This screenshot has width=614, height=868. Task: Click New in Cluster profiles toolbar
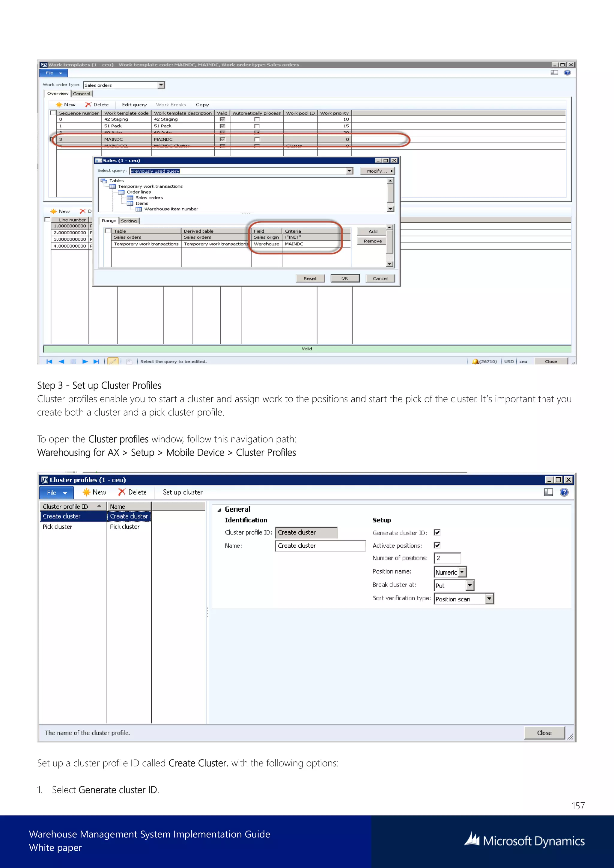94,492
